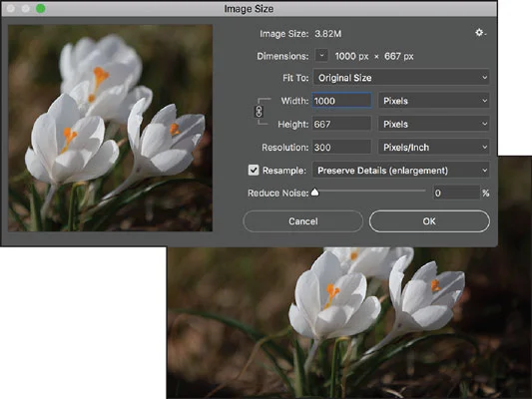Click the Height input field showing 667

pyautogui.click(x=341, y=124)
